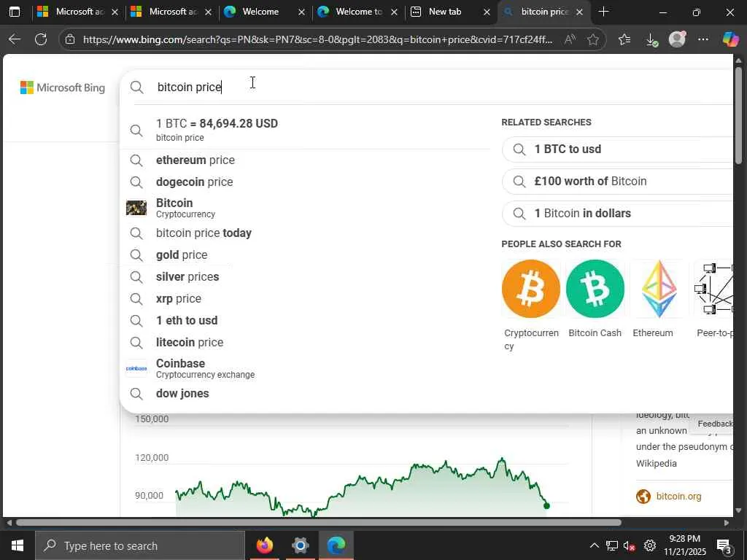This screenshot has width=747, height=560.
Task: Click the Feedback button
Action: pos(714,424)
